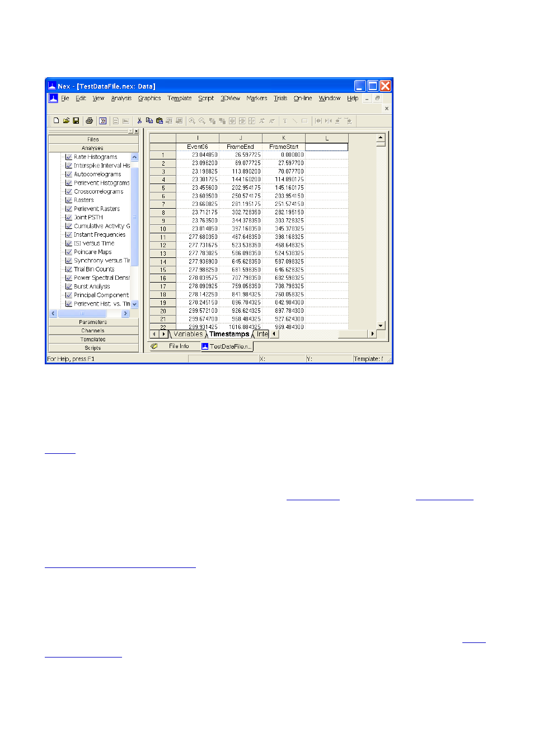This screenshot has width=534, height=756.
Task: Open the Analysis menu
Action: coord(121,98)
